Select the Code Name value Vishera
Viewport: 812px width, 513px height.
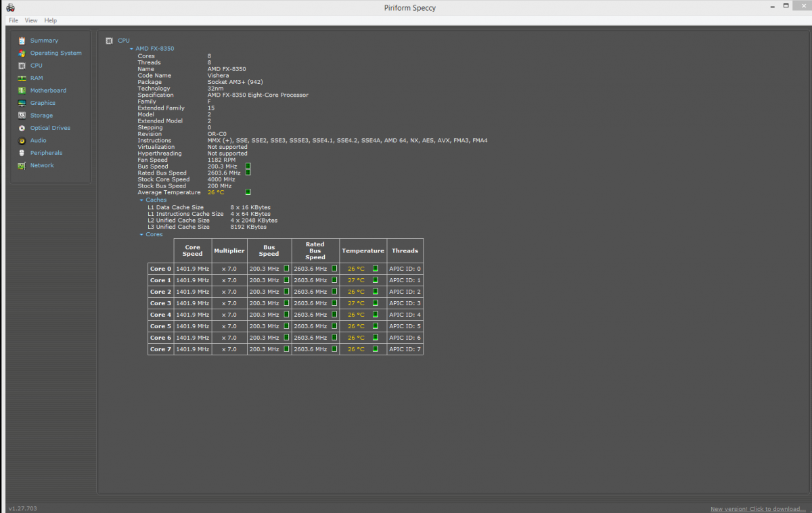click(x=218, y=76)
